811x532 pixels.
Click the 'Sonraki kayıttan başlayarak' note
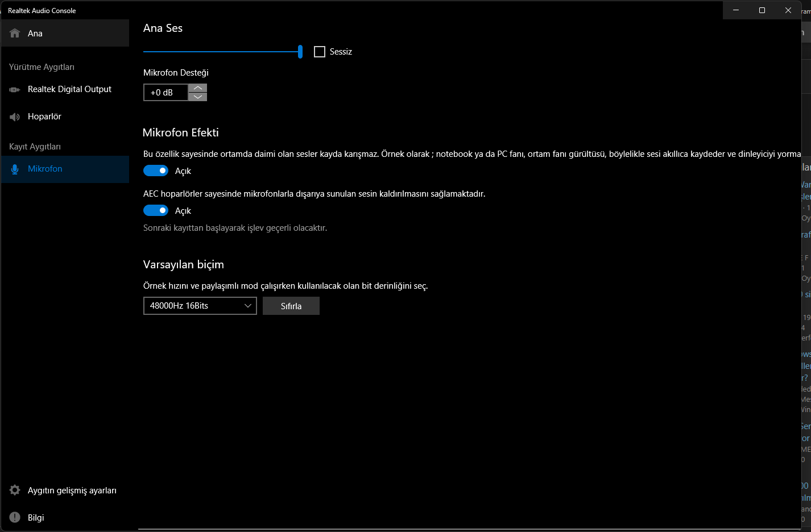[x=235, y=228]
